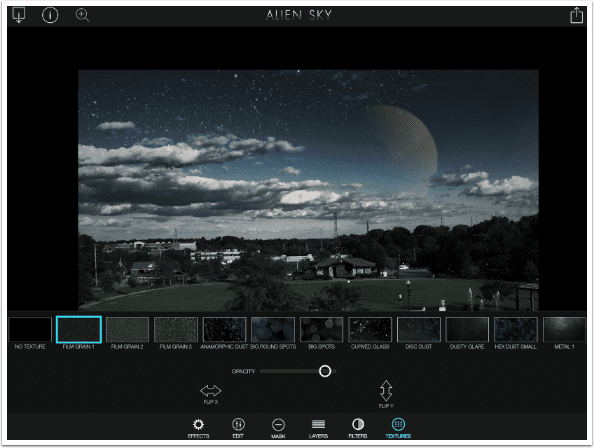Viewport: 594px width, 448px height.
Task: Flip texture horizontally with Flip X
Action: [211, 394]
